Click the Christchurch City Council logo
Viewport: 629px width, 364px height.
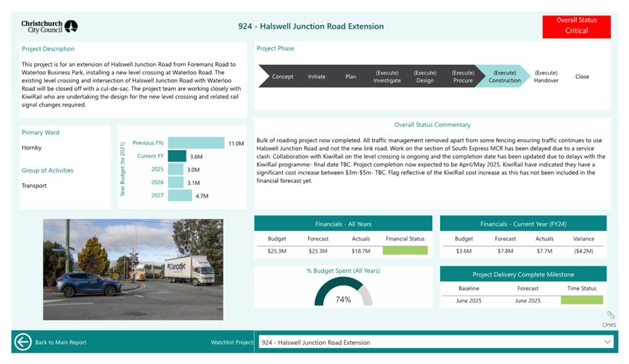click(50, 26)
